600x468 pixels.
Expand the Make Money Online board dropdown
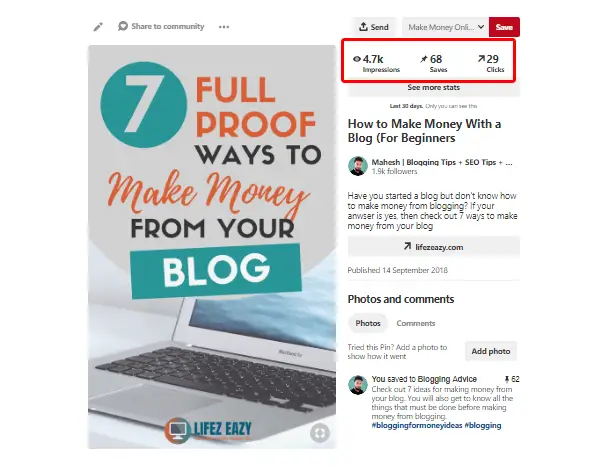point(445,27)
